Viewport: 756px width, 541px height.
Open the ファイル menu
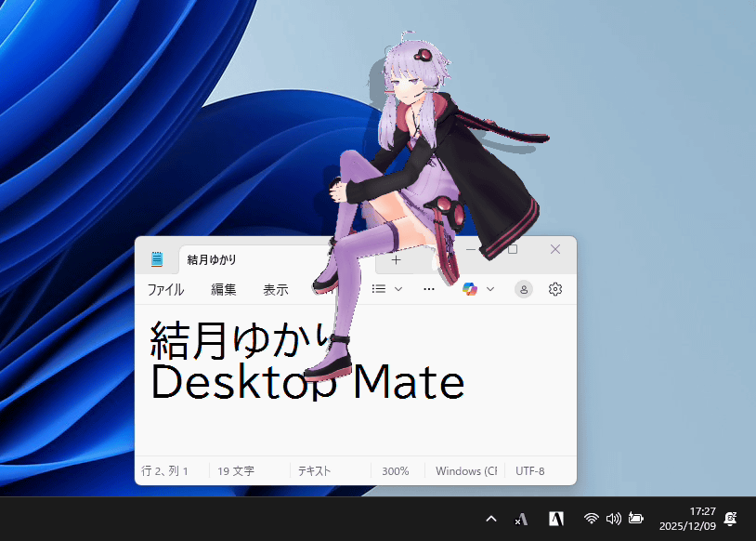pyautogui.click(x=165, y=289)
